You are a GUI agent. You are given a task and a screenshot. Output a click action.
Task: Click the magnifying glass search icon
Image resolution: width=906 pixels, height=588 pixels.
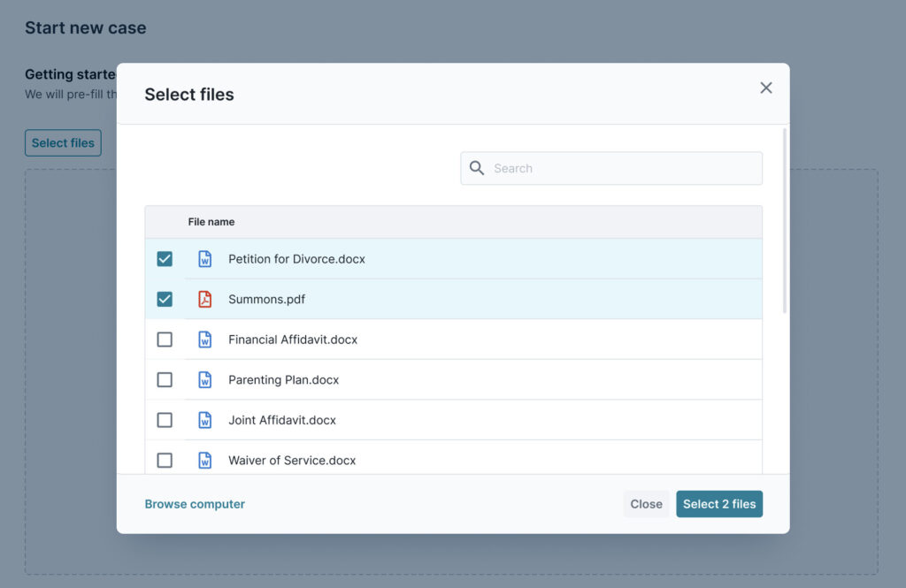click(x=477, y=168)
